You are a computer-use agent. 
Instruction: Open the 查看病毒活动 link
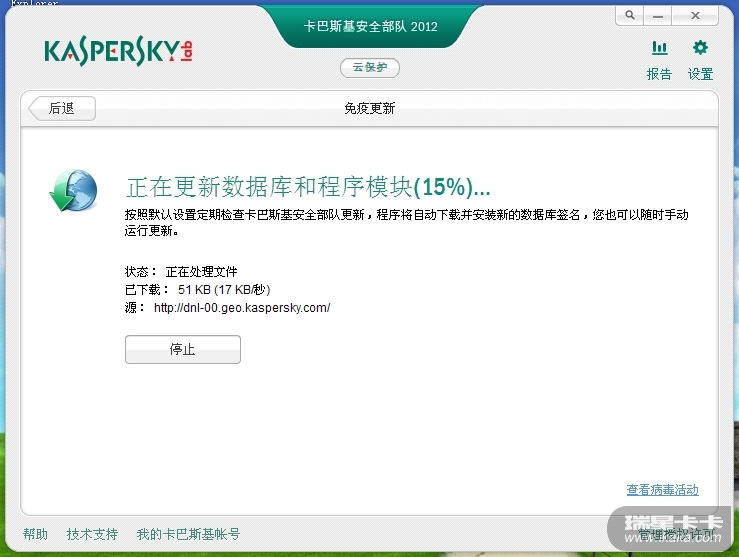[x=662, y=490]
